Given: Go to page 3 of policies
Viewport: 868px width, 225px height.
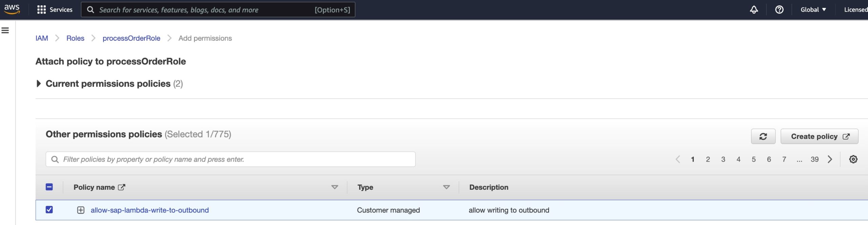Looking at the screenshot, I should 723,159.
